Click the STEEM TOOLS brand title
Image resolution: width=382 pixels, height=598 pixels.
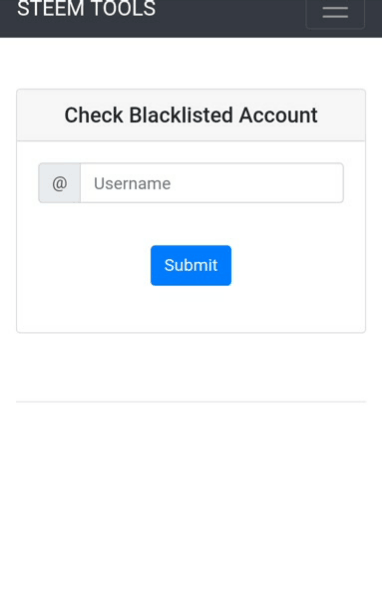coord(87,9)
